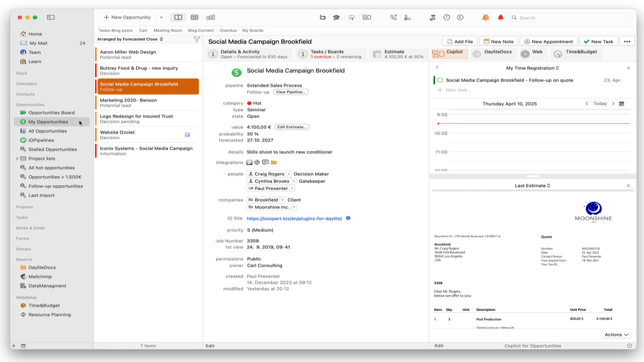The height and width of the screenshot is (362, 644).
Task: Open the red notifications bell
Action: pyautogui.click(x=500, y=17)
